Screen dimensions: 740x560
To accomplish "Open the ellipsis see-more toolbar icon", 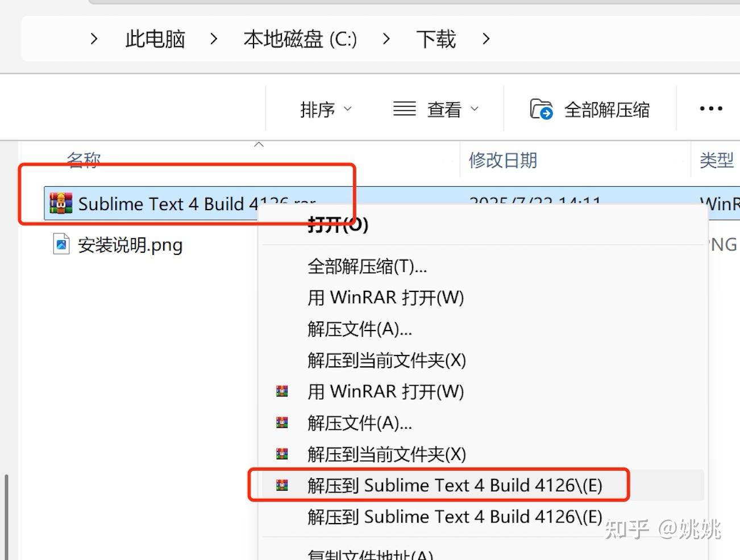I will click(x=710, y=108).
